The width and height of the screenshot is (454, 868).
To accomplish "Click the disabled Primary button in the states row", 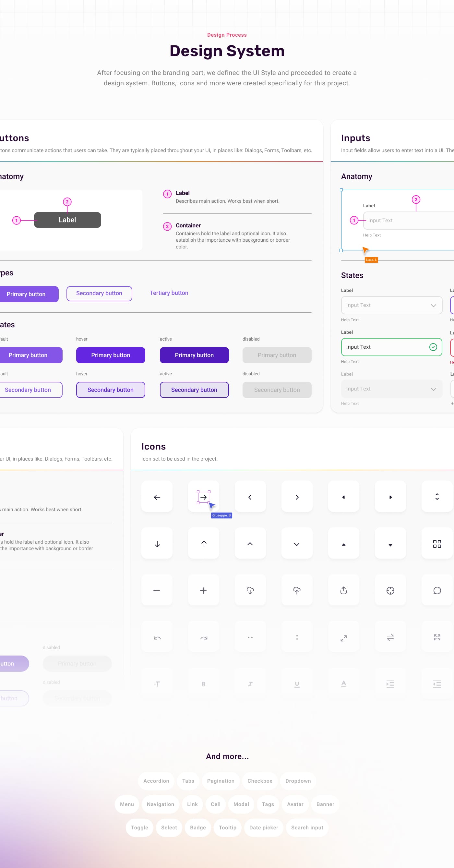I will pyautogui.click(x=277, y=355).
